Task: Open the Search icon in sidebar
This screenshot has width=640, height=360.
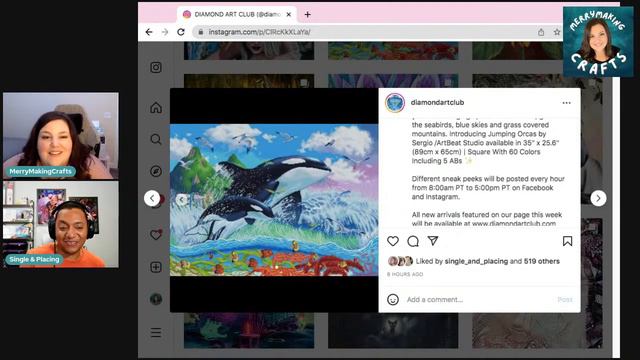Action: (x=156, y=139)
